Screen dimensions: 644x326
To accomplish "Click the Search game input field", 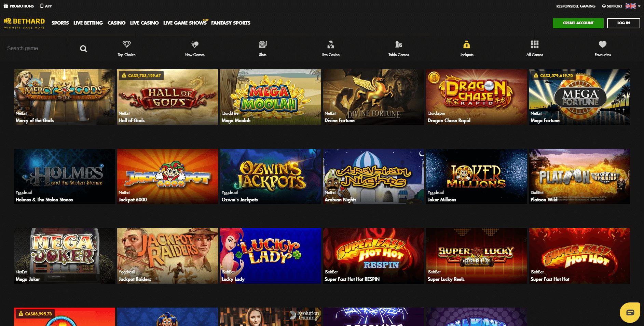I will (41, 48).
